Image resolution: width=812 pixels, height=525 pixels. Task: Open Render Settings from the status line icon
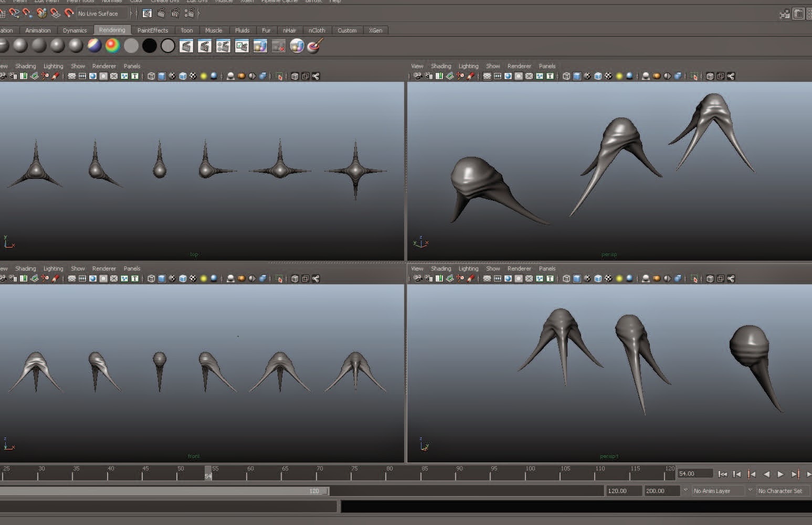pos(189,13)
